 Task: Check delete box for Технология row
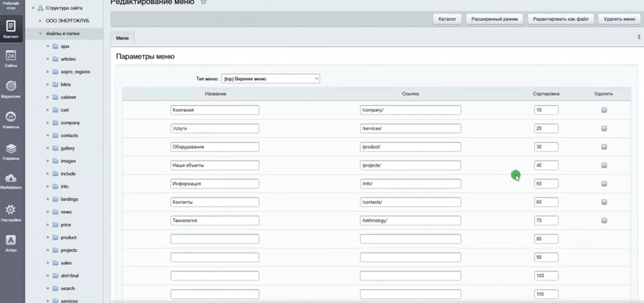click(x=604, y=221)
